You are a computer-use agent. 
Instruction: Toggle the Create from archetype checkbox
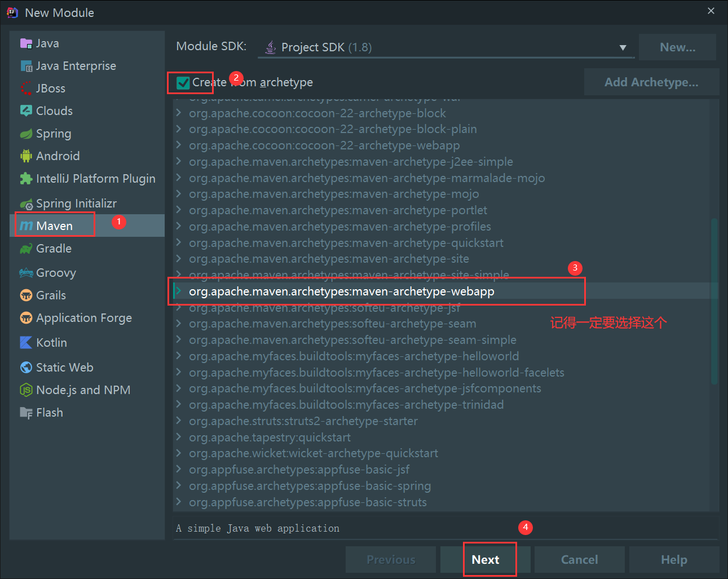tap(183, 83)
